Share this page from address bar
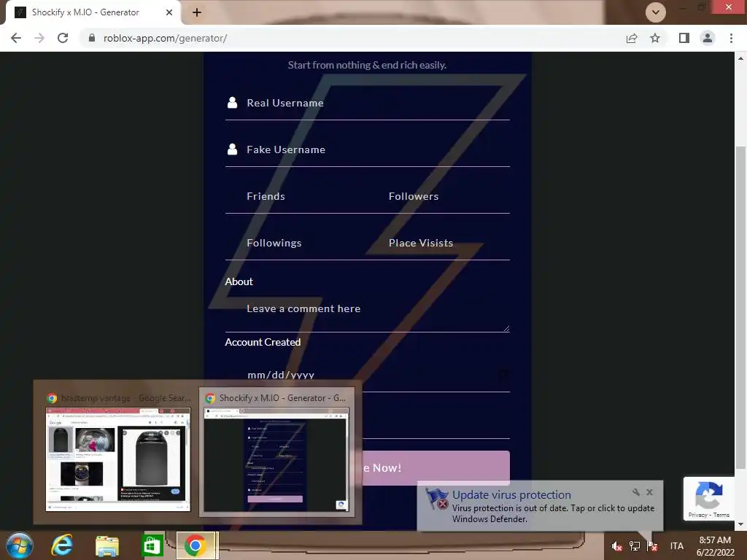 click(x=632, y=38)
